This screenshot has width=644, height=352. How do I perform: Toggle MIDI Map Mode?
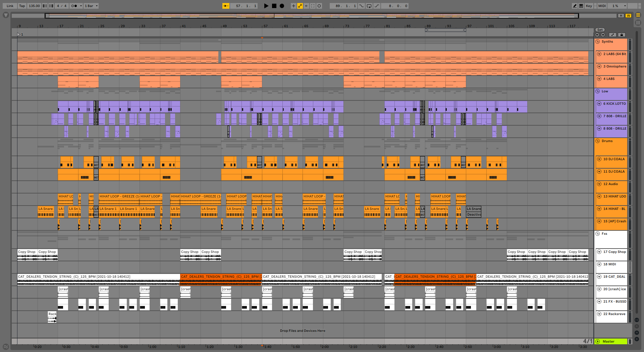tap(602, 6)
